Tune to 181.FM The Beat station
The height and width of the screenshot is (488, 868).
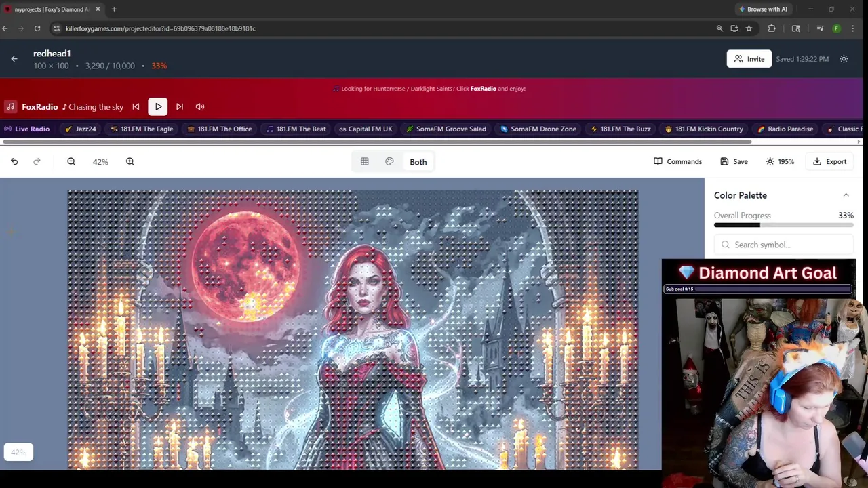pyautogui.click(x=296, y=129)
